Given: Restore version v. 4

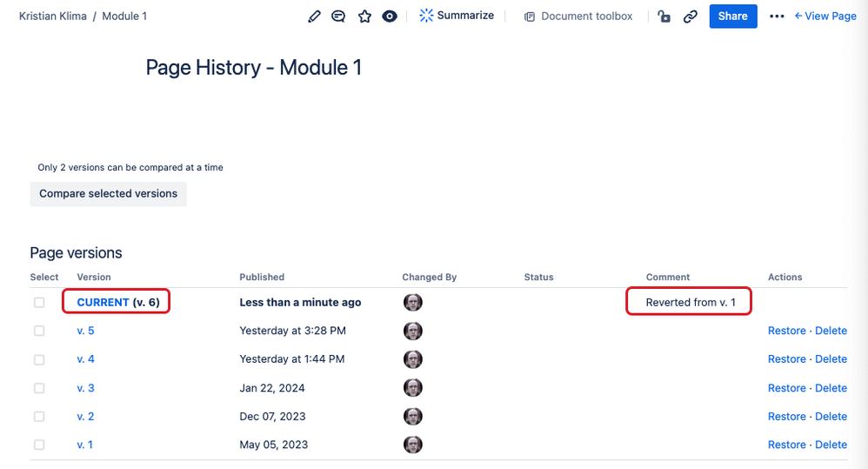Looking at the screenshot, I should pyautogui.click(x=786, y=358).
